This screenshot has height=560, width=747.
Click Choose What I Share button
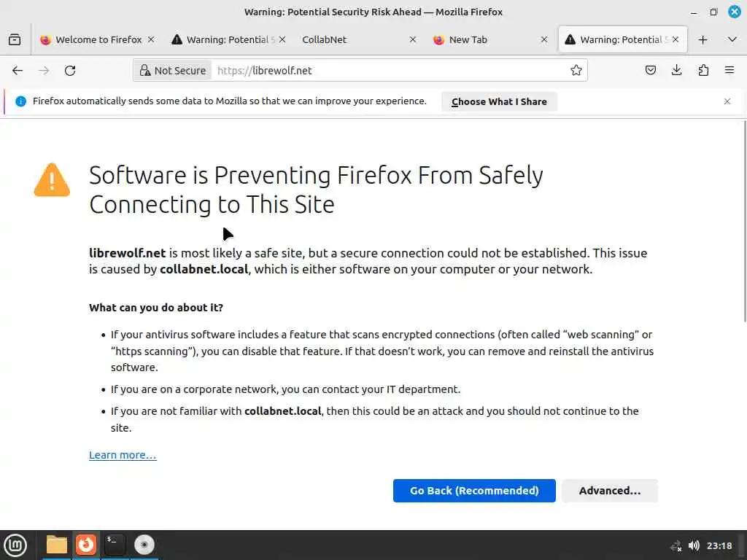click(499, 101)
